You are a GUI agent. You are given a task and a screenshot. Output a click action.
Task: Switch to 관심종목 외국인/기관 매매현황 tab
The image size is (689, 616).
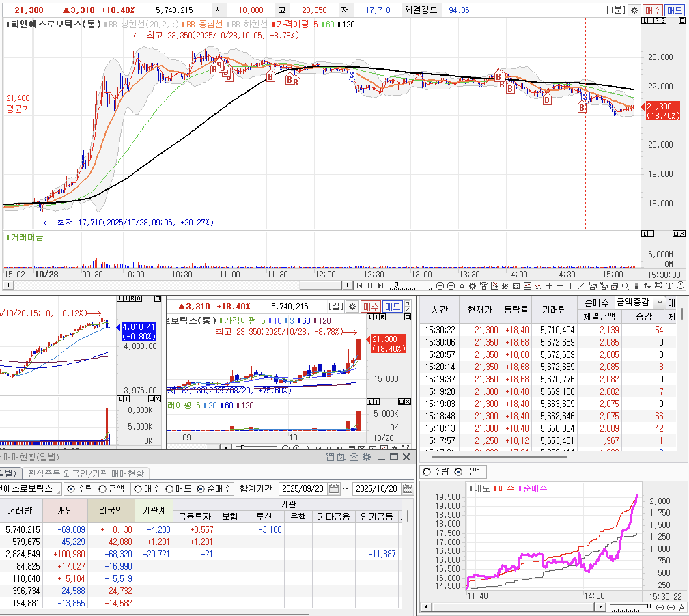point(86,473)
